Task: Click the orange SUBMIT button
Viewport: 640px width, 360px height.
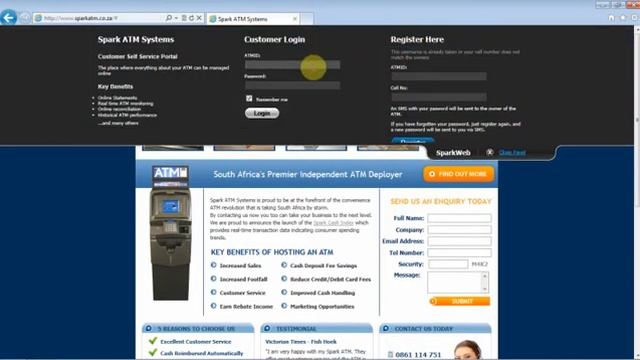Action: pos(460,301)
